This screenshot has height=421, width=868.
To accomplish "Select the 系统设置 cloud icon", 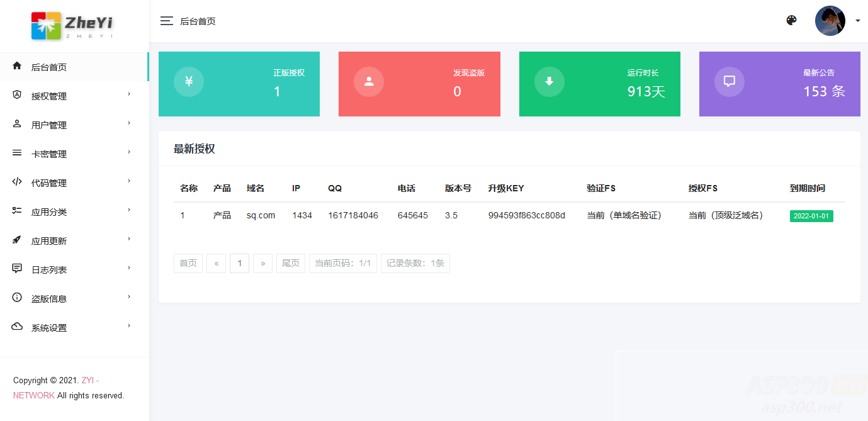I will [16, 327].
